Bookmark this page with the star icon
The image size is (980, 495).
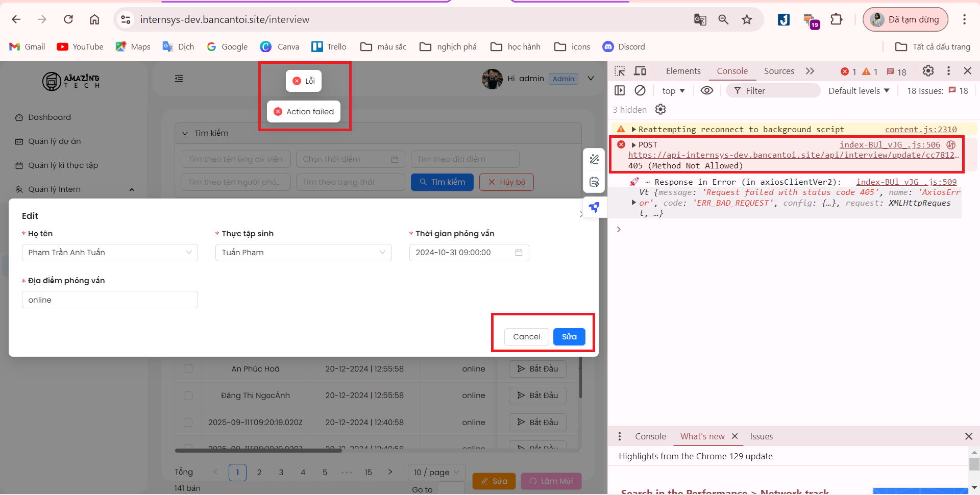[747, 19]
